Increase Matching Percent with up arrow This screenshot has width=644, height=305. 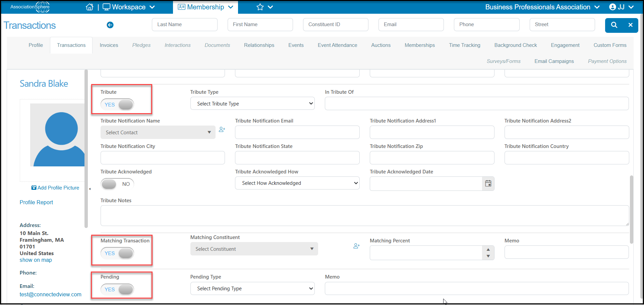pos(488,249)
